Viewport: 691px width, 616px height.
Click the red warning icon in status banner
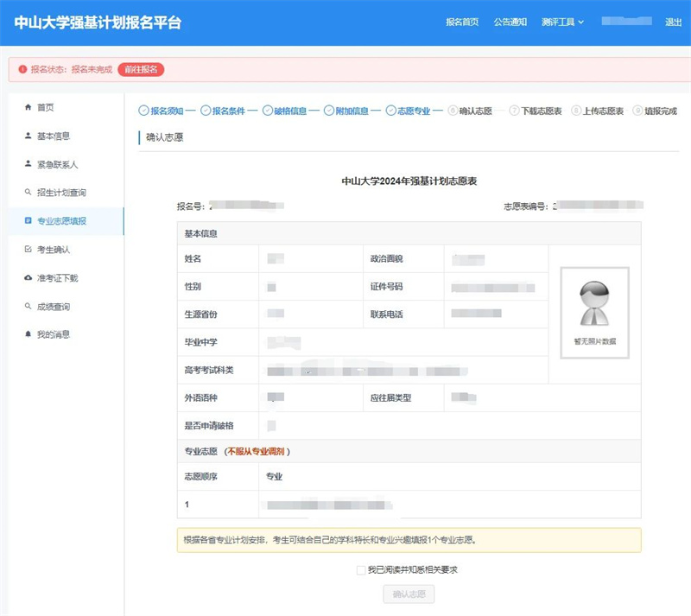[x=22, y=69]
